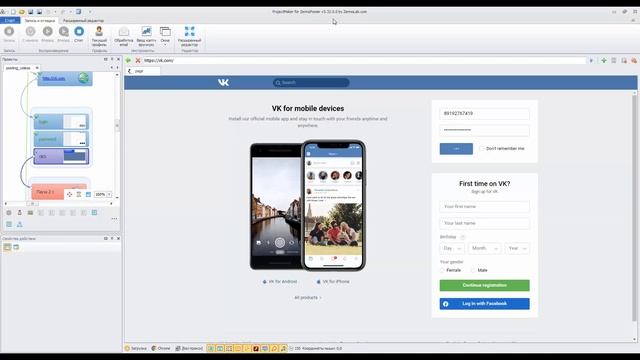Click the pin icon of the Projects panel
Viewport: 640px width, 360px height.
pyautogui.click(x=112, y=59)
